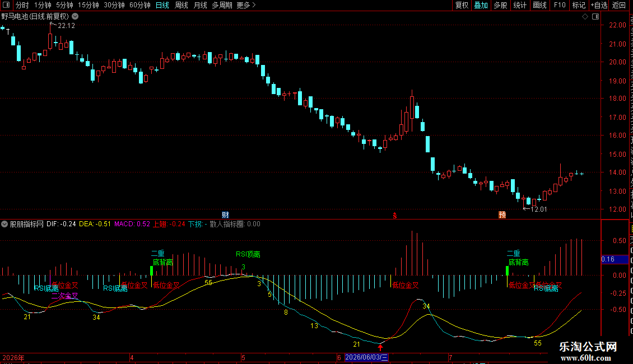This screenshot has width=633, height=364.
Task: Click the 预 forecast marker on chart
Action: tap(502, 214)
